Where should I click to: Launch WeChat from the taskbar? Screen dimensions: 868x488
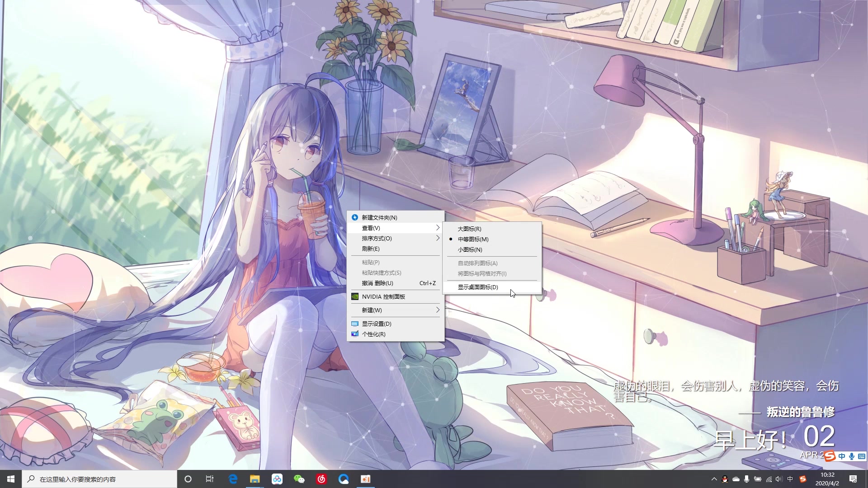point(299,479)
